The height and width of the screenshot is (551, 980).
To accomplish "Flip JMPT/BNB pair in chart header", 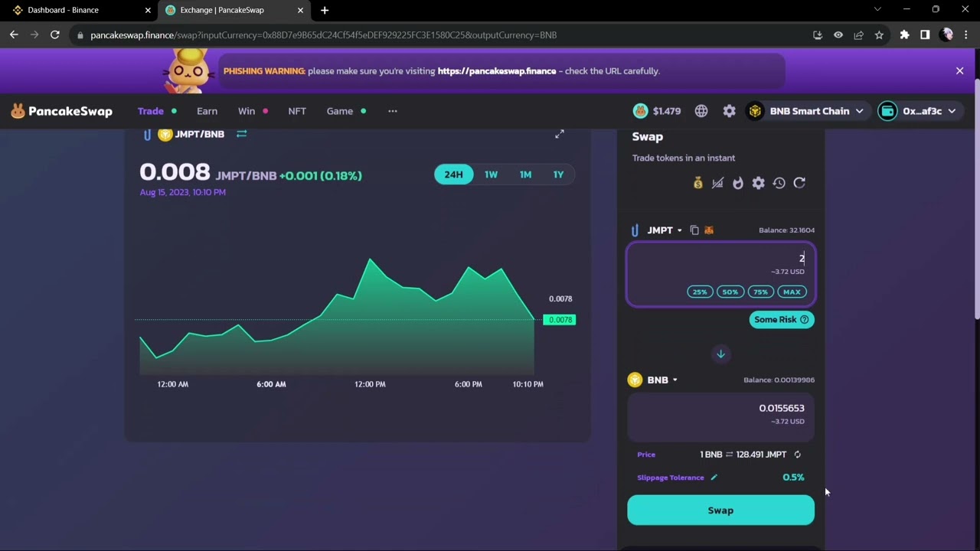I will coord(241,134).
